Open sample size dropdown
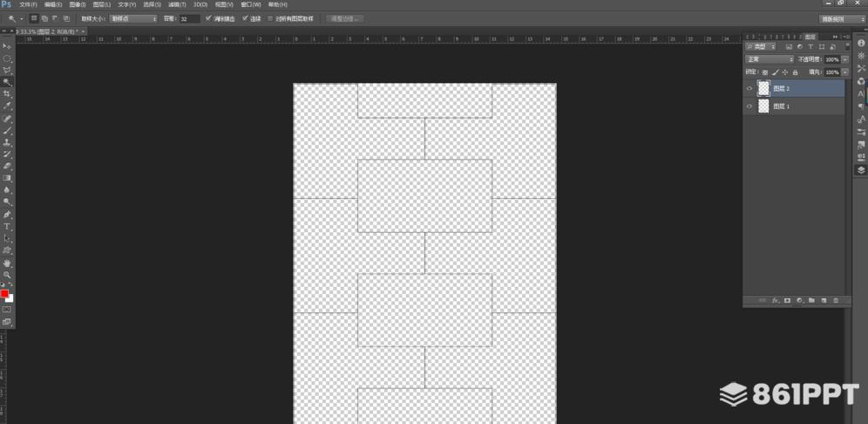The width and height of the screenshot is (868, 424). (133, 18)
